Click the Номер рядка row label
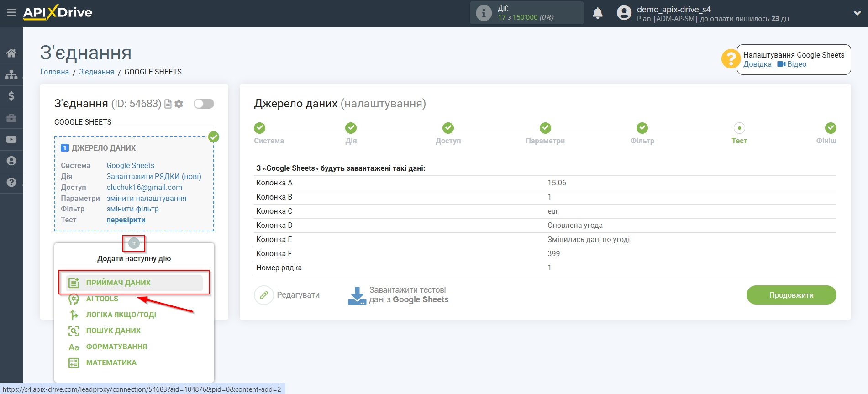Viewport: 868px width, 394px height. [279, 268]
